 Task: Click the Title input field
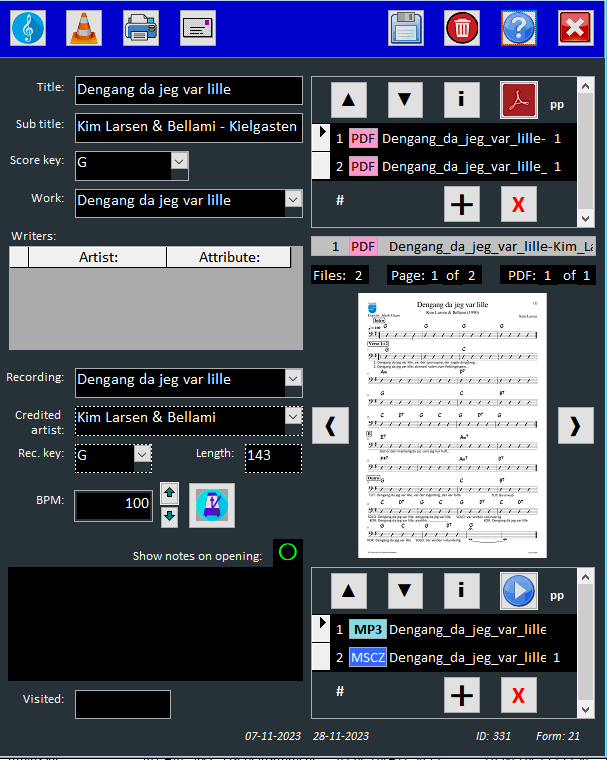[x=188, y=90]
